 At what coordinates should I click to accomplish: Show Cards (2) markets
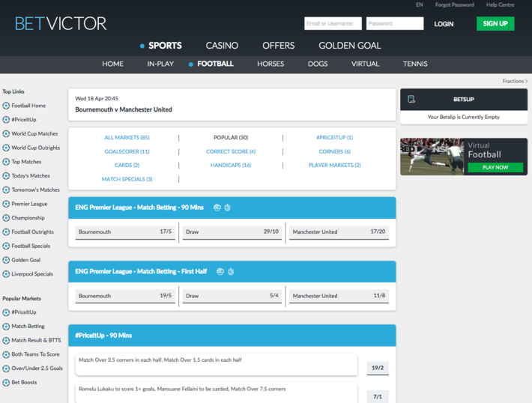point(127,166)
